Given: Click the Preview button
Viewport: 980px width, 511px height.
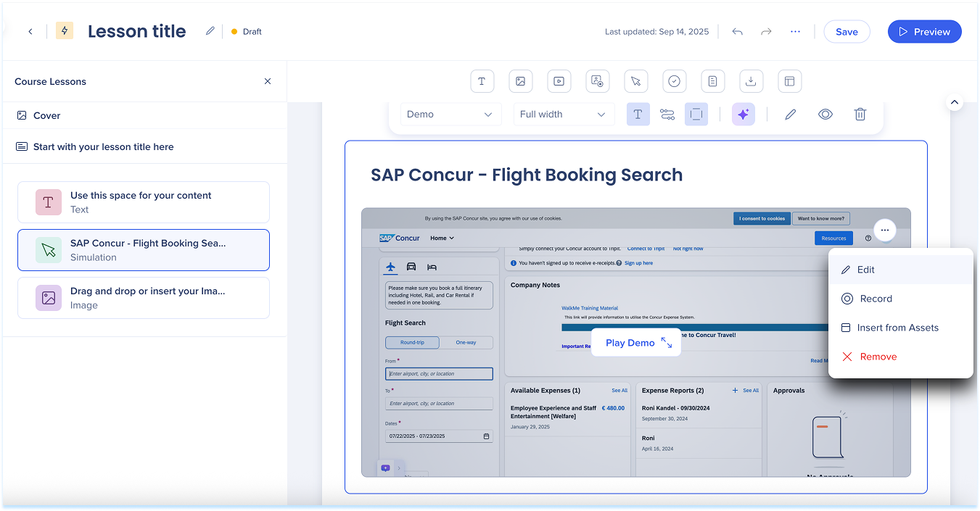Looking at the screenshot, I should [x=924, y=32].
